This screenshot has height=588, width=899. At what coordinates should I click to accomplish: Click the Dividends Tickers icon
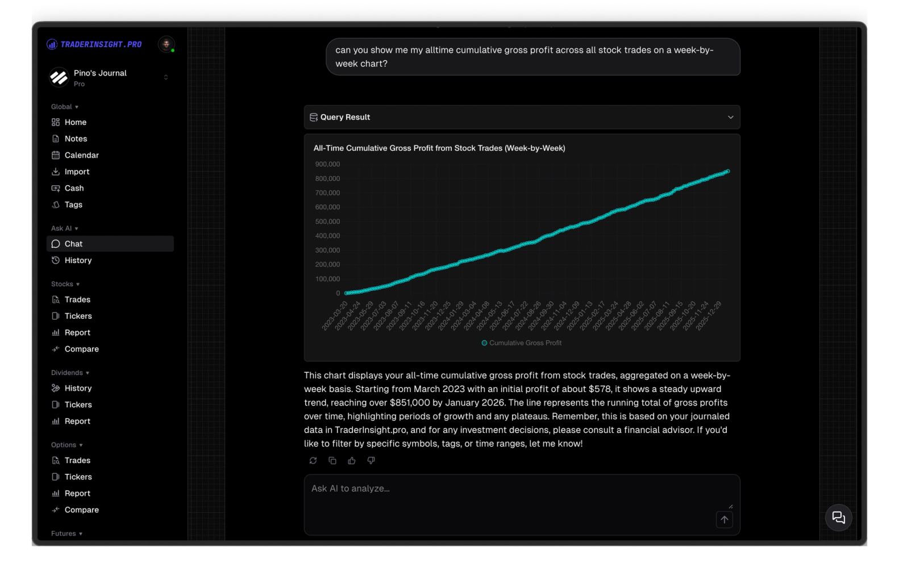tap(56, 404)
